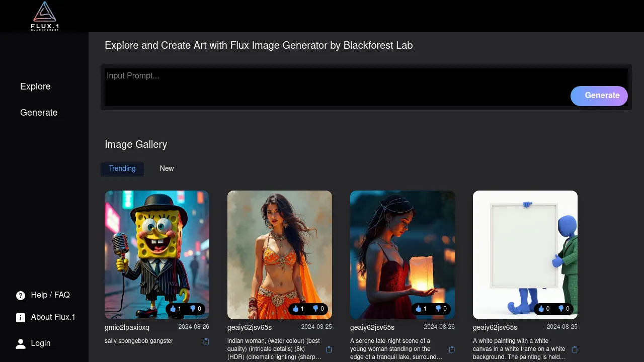This screenshot has width=644, height=362.
Task: Open the white canvas painting thumbnail
Action: click(525, 255)
